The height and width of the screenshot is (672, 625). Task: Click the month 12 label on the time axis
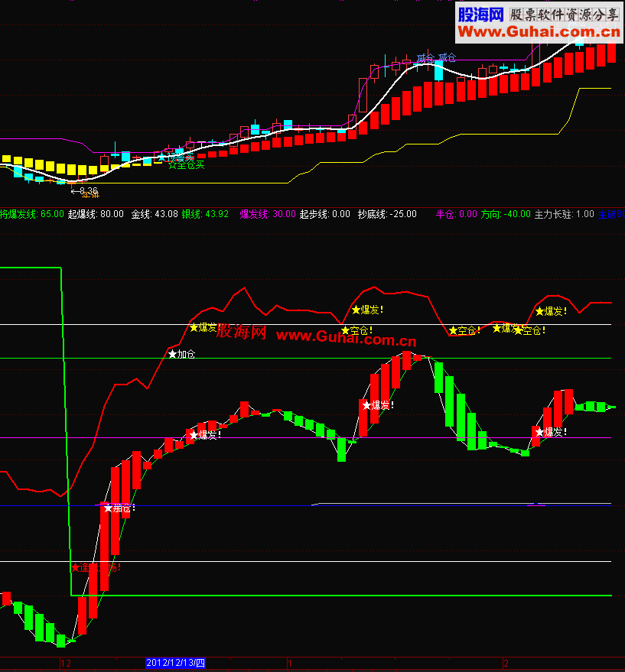click(66, 664)
